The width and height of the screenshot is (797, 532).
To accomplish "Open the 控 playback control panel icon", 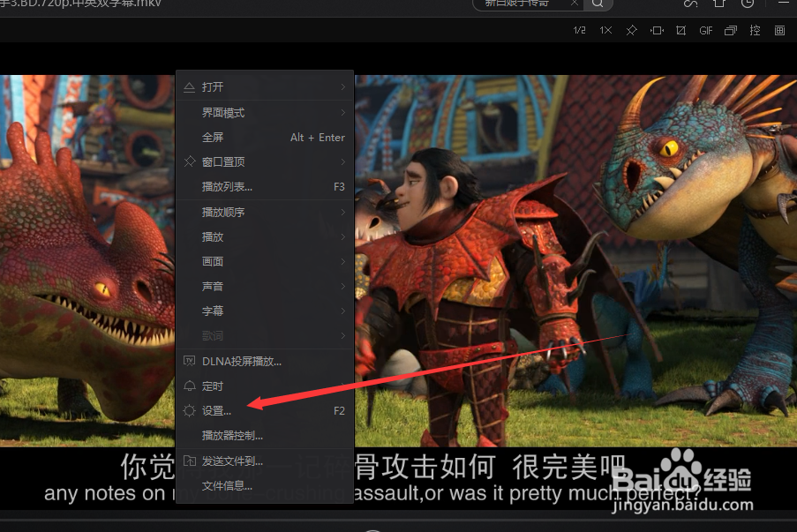I will point(755,31).
